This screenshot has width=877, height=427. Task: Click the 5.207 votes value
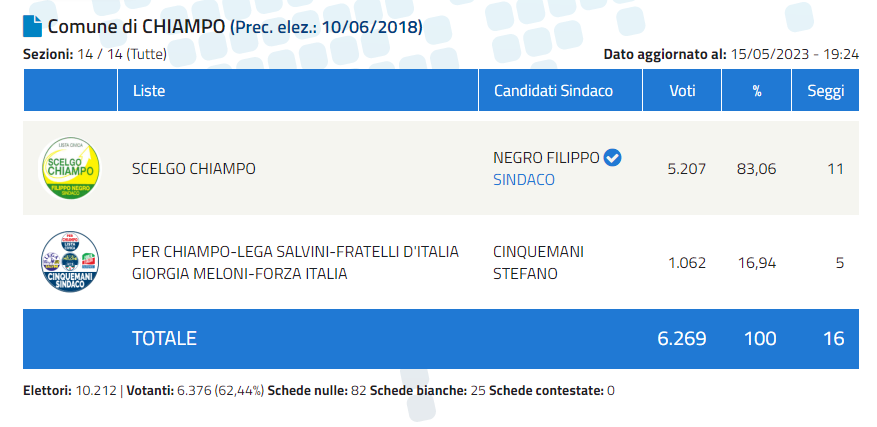(687, 168)
